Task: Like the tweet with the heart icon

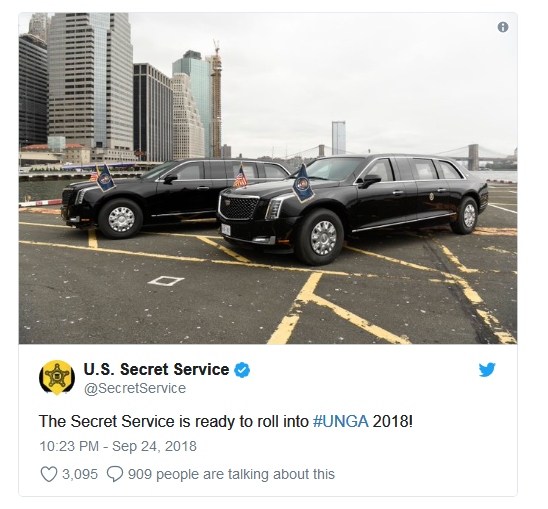Action: tap(49, 474)
